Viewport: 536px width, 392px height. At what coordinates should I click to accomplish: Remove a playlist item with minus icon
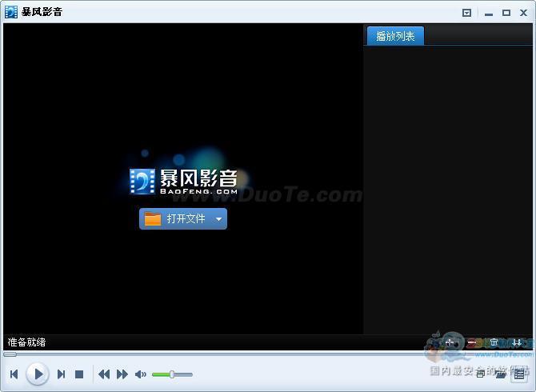(x=472, y=342)
